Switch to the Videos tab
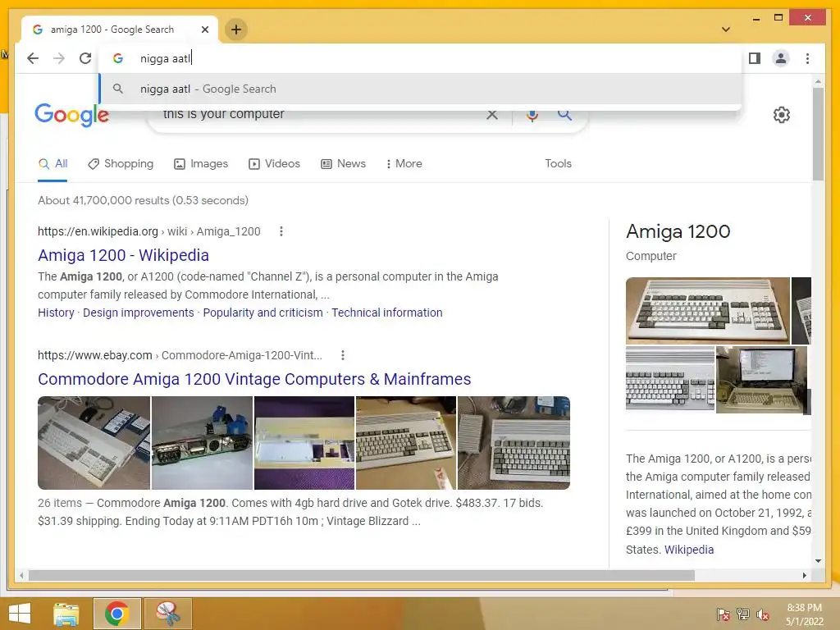This screenshot has width=840, height=630. pos(274,164)
